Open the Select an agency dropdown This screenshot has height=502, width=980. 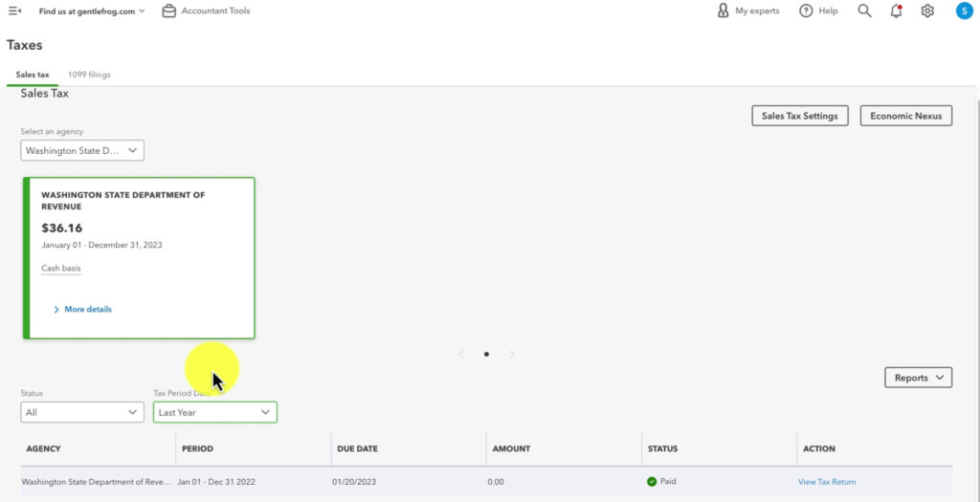click(x=82, y=150)
